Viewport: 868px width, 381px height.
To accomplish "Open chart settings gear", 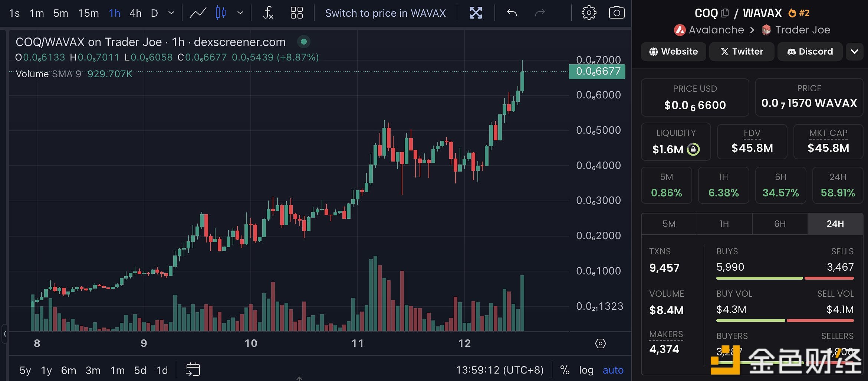I will 589,13.
